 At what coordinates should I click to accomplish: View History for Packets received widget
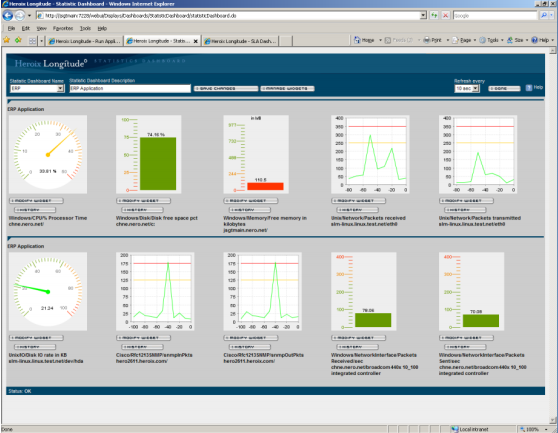tap(357, 210)
